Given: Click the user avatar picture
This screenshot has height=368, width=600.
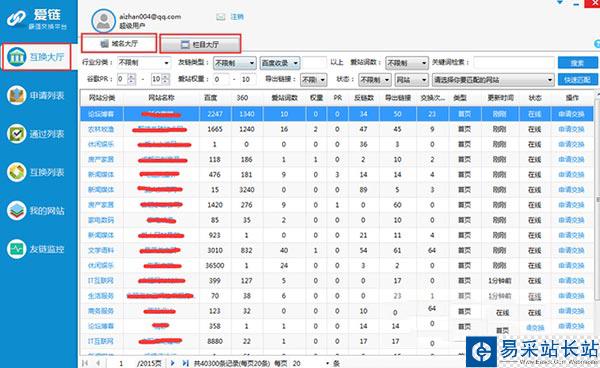Looking at the screenshot, I should pos(103,21).
